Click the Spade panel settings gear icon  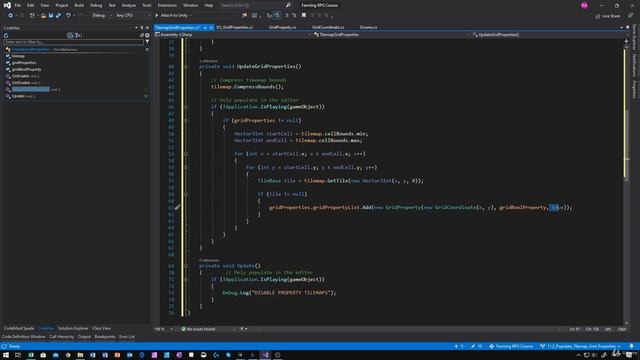click(x=147, y=36)
